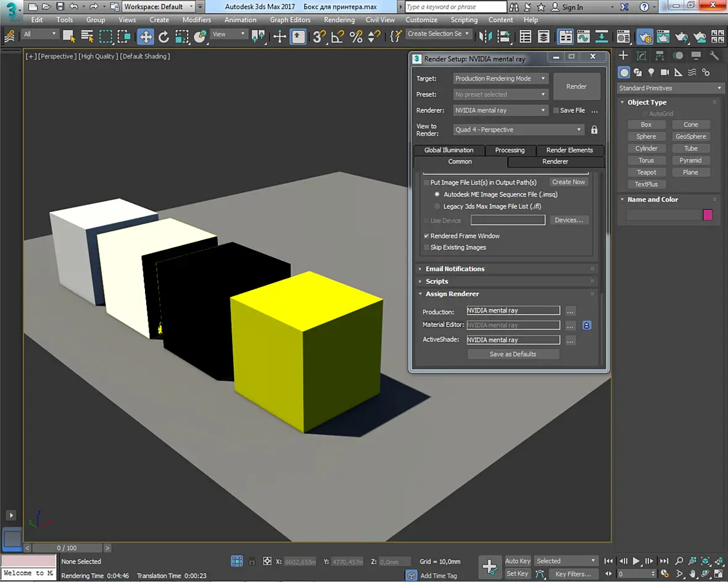
Task: Click the keyword search input field
Action: click(455, 7)
